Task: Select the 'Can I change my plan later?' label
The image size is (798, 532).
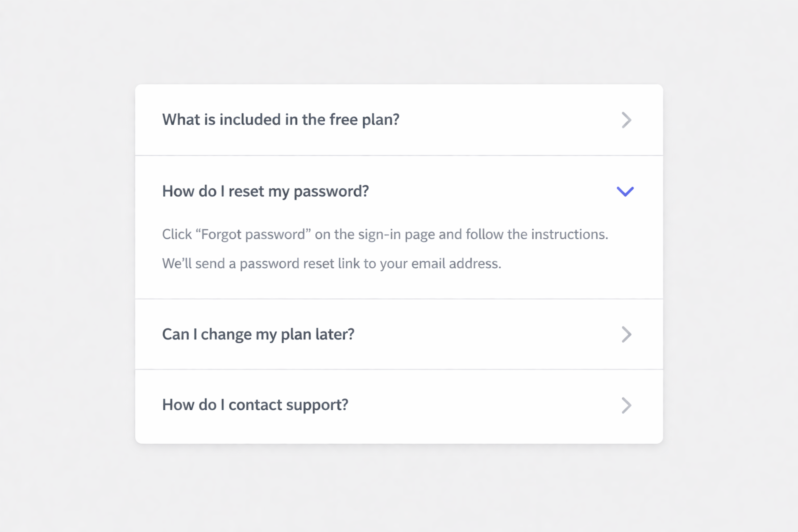Action: tap(258, 334)
